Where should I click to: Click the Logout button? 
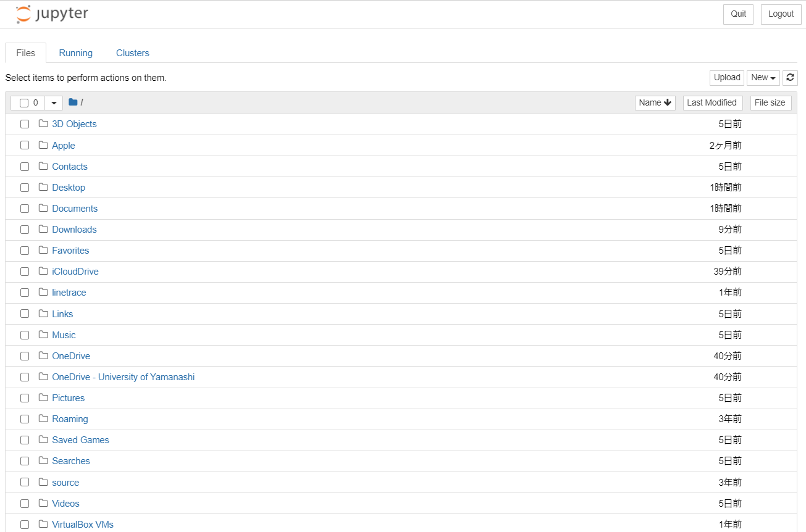781,14
